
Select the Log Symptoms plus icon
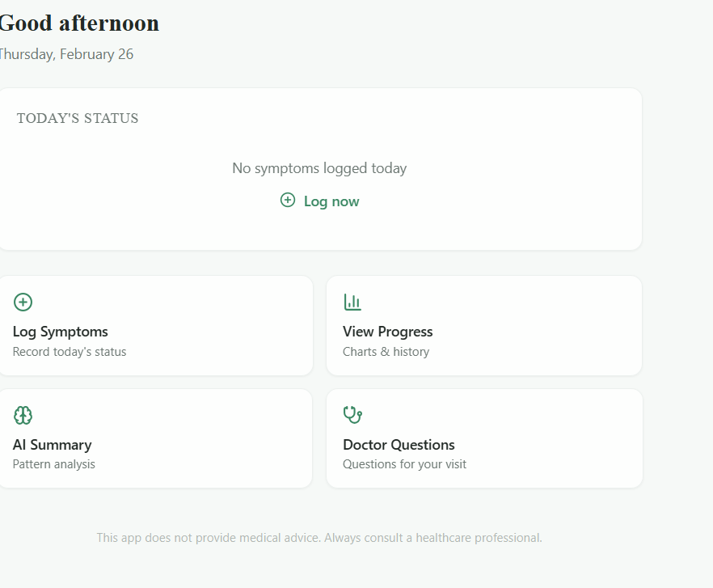point(23,301)
